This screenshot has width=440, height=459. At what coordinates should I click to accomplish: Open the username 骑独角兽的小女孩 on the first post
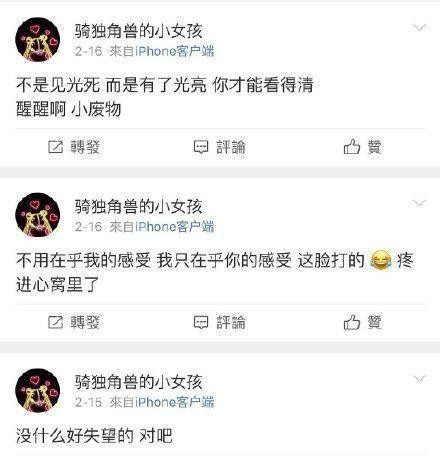(x=139, y=31)
